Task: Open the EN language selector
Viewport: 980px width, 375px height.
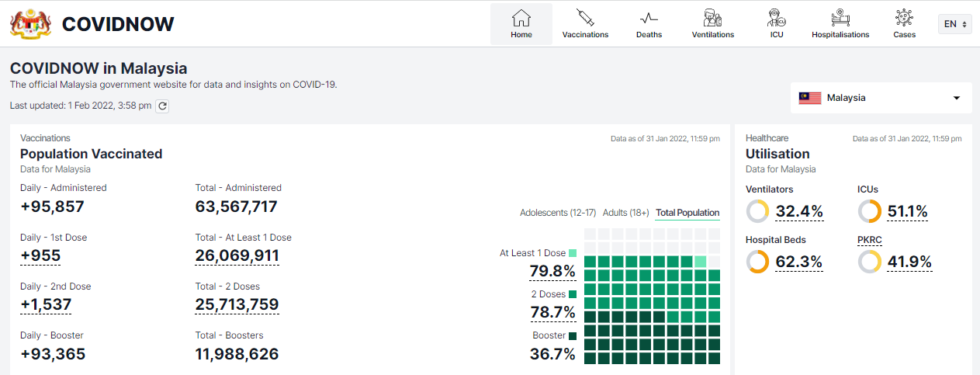Action: [x=954, y=24]
